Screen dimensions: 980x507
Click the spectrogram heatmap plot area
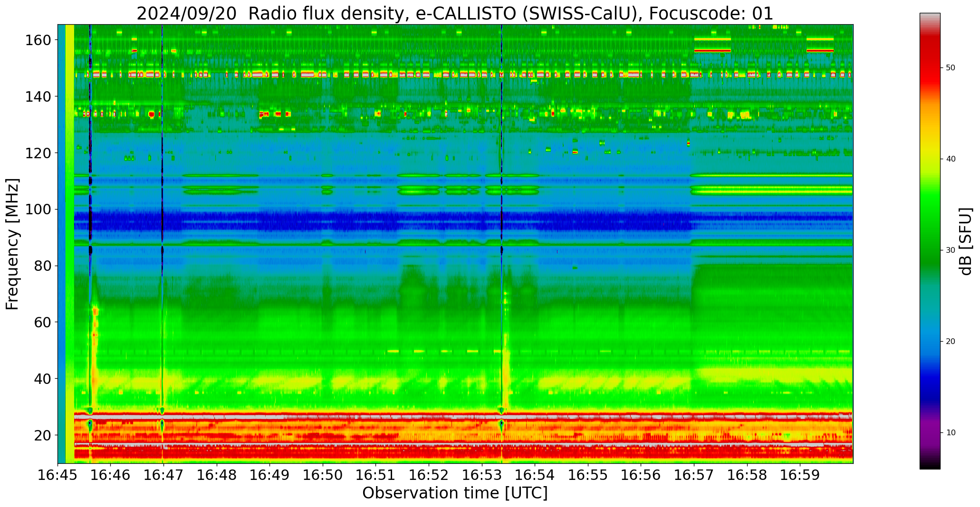point(455,244)
